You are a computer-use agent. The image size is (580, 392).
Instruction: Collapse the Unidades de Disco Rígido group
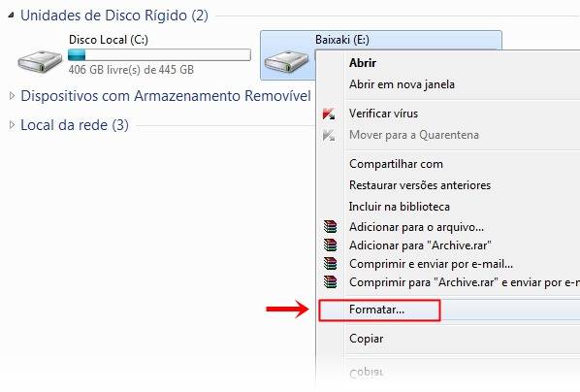[x=12, y=16]
